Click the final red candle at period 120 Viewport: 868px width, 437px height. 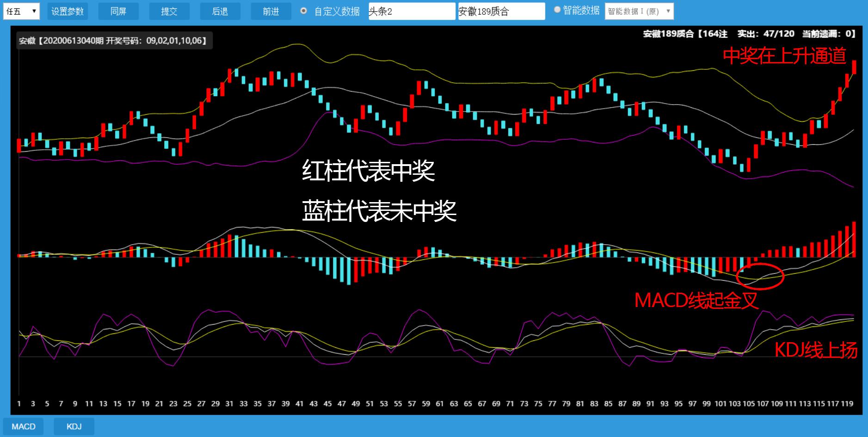[x=854, y=67]
